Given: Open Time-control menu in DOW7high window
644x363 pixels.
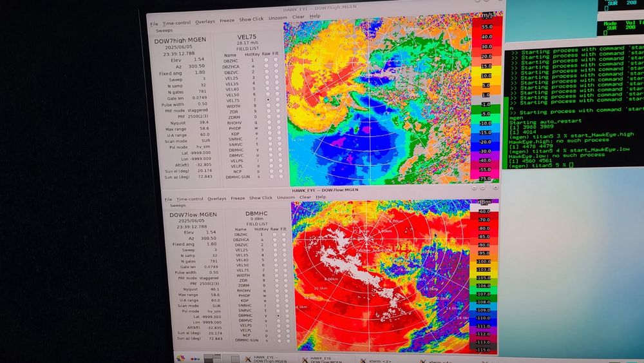Looking at the screenshot, I should tap(176, 23).
